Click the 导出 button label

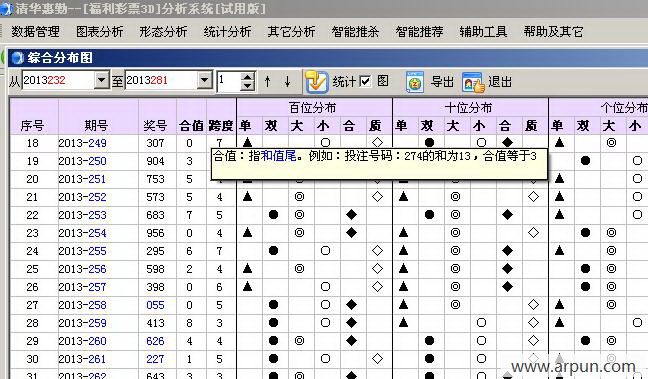point(442,81)
